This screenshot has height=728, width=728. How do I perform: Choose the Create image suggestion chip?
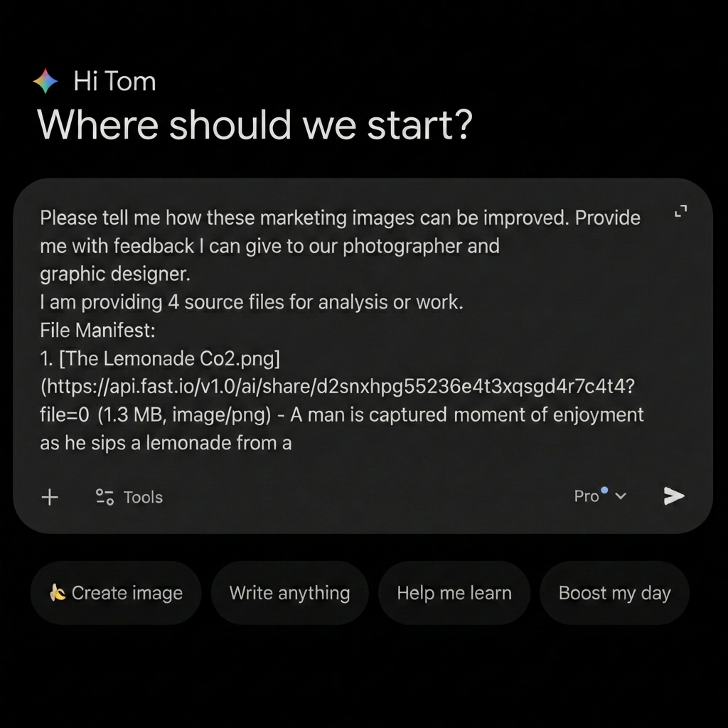[116, 593]
